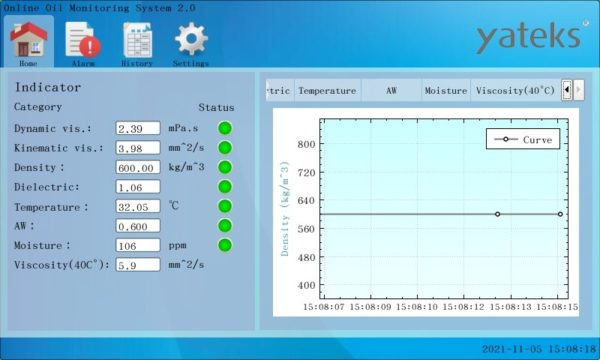Click the Density (kg/m^3) axis title

pos(285,209)
